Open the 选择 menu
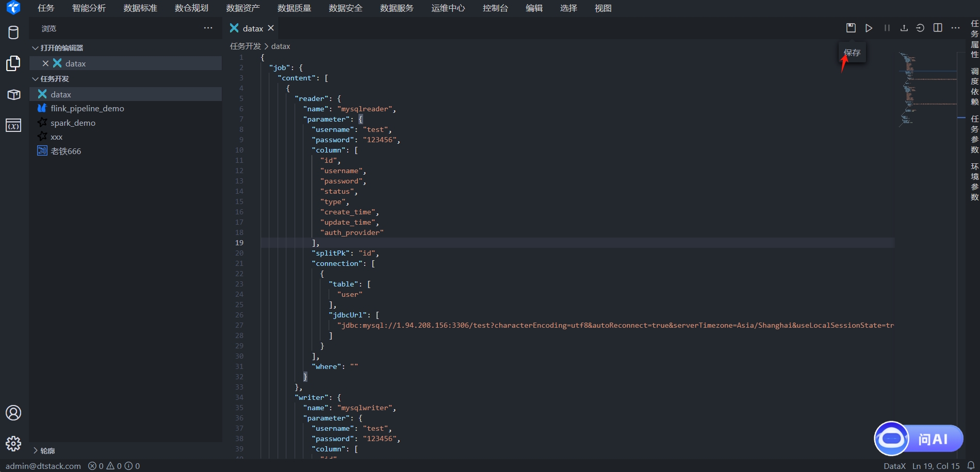This screenshot has height=472, width=980. coord(568,8)
